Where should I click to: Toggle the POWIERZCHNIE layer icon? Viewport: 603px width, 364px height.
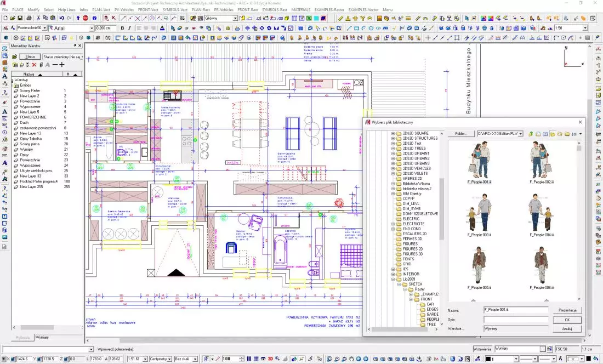click(16, 117)
